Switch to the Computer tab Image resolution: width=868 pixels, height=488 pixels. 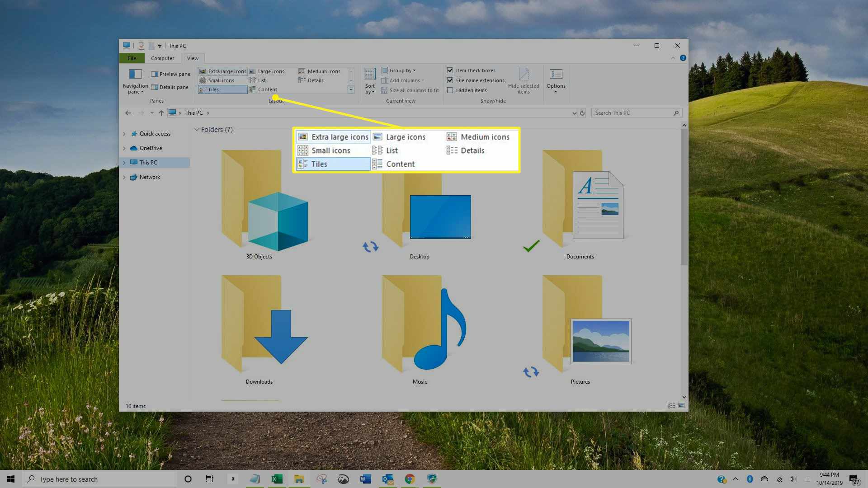pyautogui.click(x=162, y=58)
